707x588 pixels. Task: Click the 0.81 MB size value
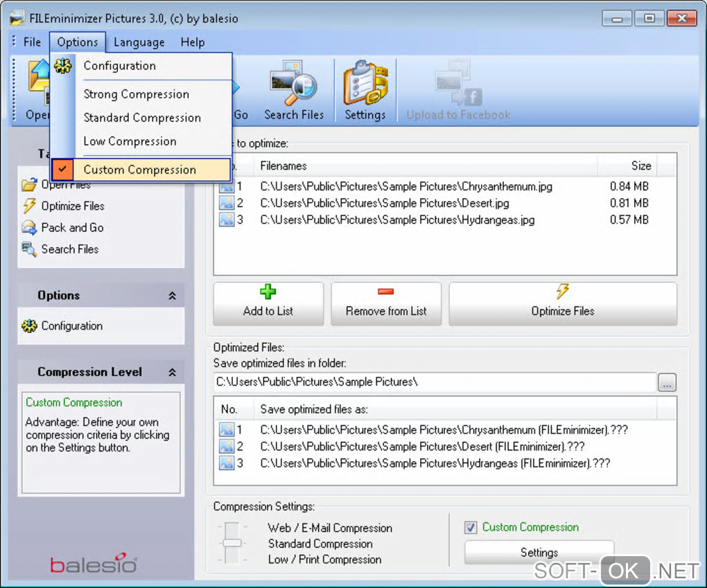pos(629,203)
